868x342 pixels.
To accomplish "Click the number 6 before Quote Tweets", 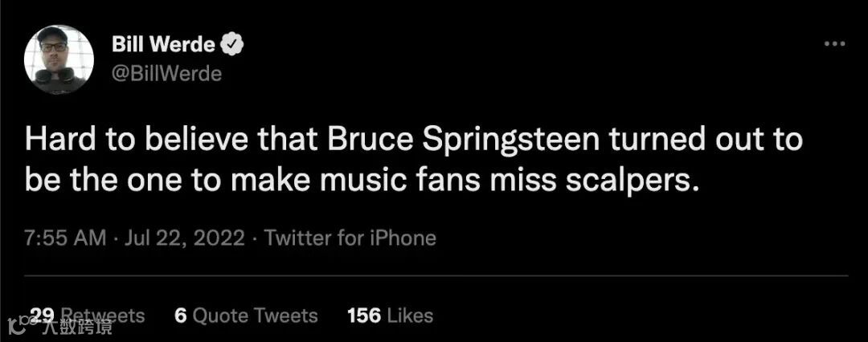I will (180, 316).
